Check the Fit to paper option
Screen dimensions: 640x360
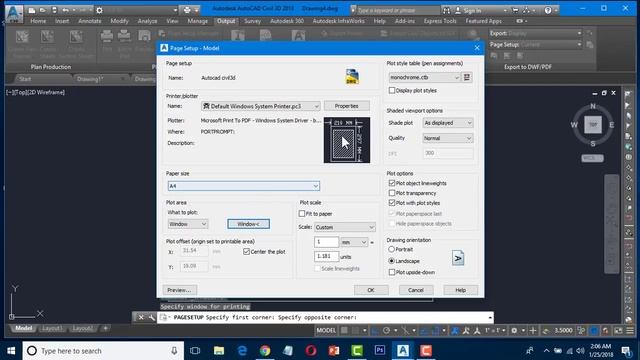click(302, 213)
